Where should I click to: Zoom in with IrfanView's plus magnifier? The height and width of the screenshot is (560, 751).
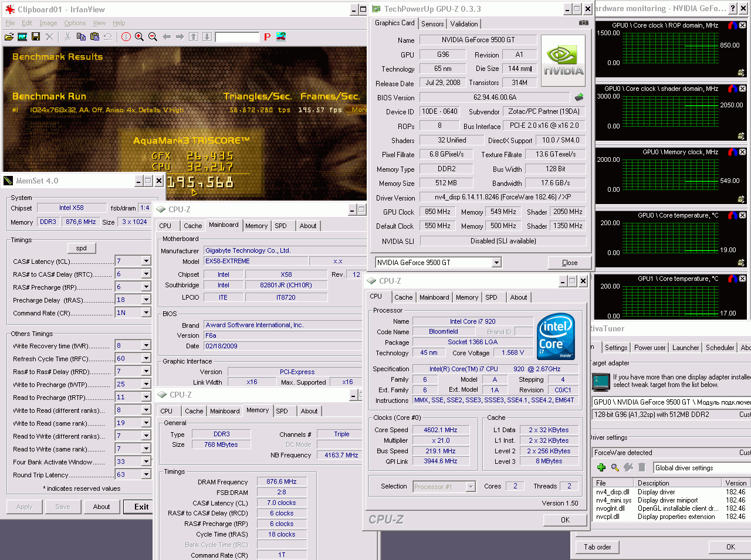coord(139,36)
